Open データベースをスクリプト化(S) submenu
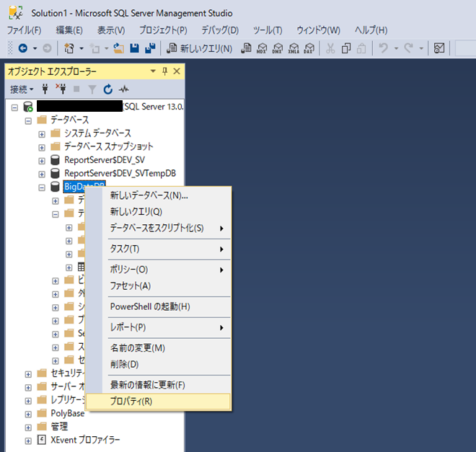Viewport: 476px width, 452px height. tap(158, 228)
